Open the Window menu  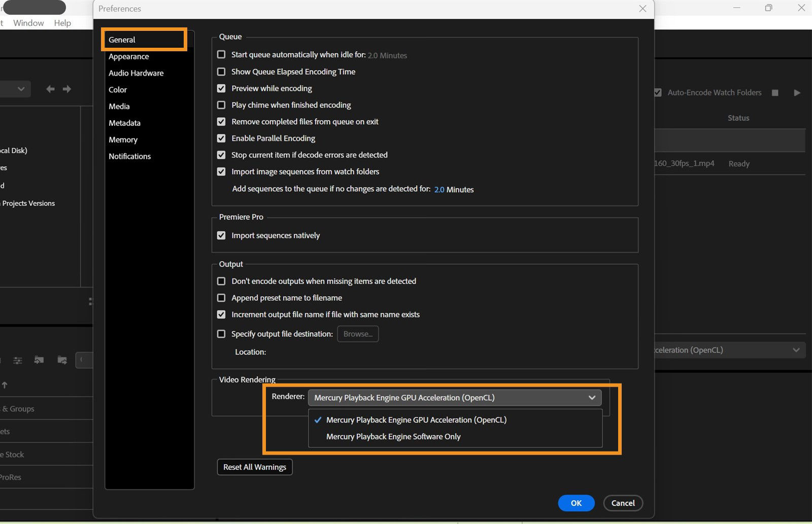(x=28, y=23)
